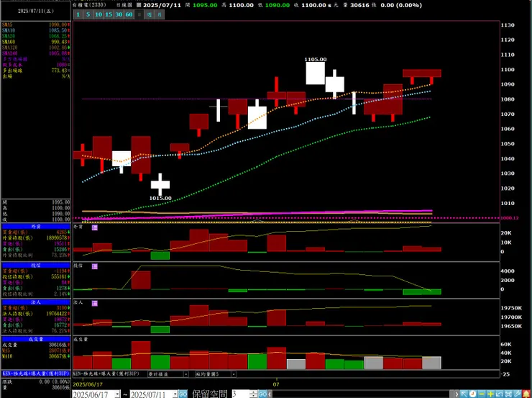Switch to the 30-minute timeframe

tap(119, 14)
